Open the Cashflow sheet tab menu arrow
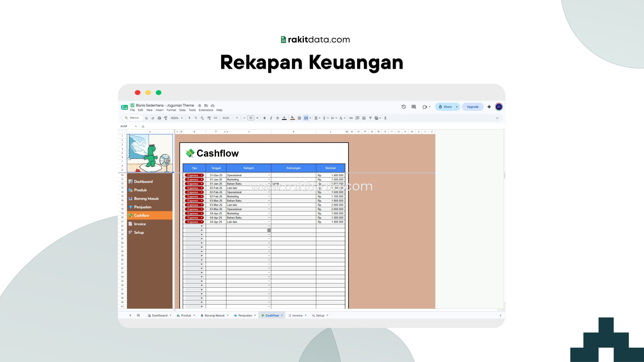644x362 pixels. coord(282,315)
